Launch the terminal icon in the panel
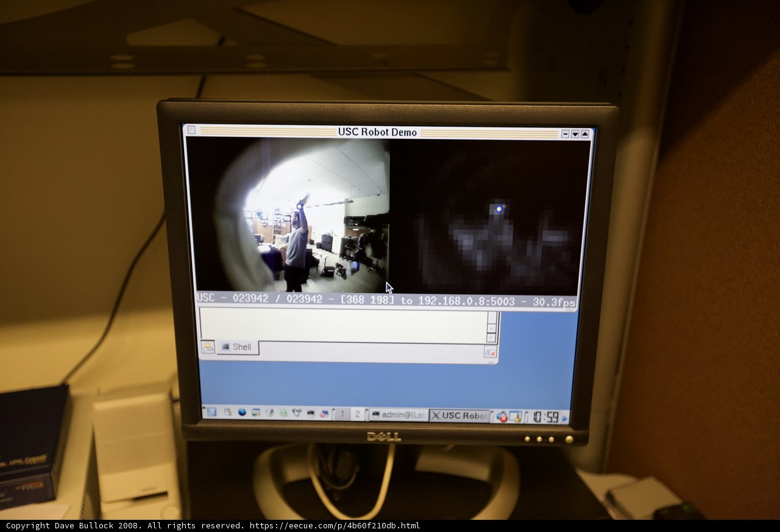This screenshot has width=780, height=532. [310, 413]
